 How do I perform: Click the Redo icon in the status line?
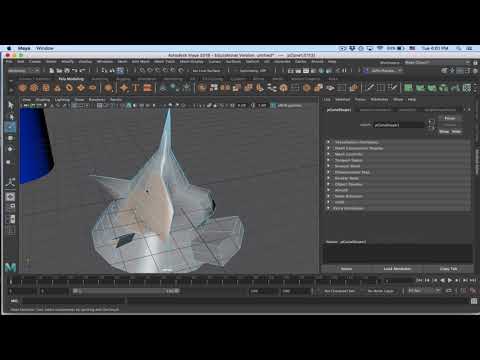pyautogui.click(x=82, y=70)
